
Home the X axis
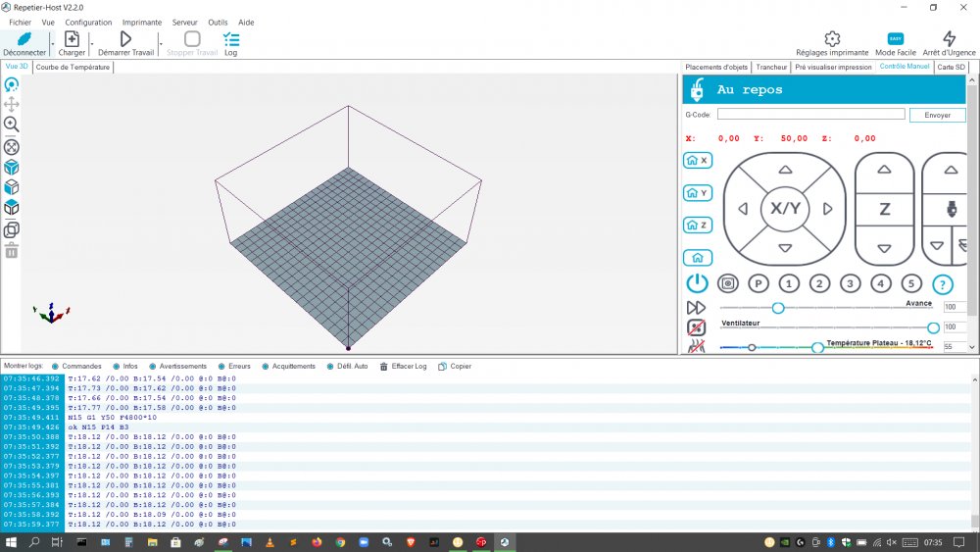coord(698,161)
